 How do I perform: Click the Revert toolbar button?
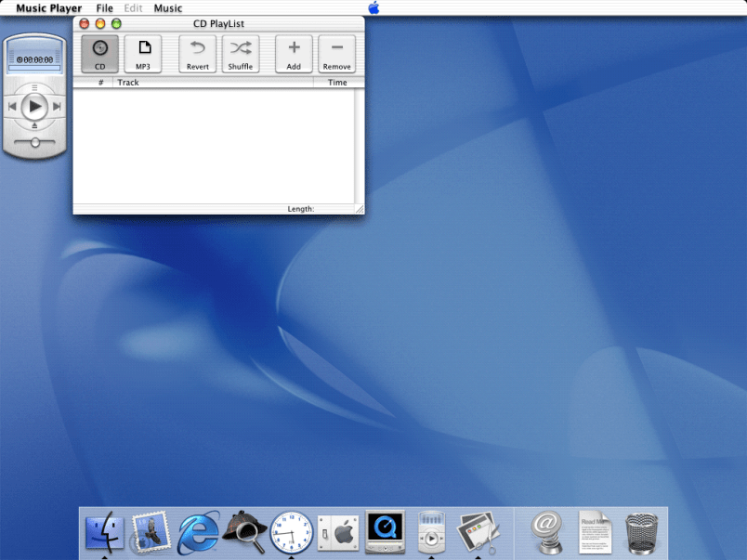197,54
